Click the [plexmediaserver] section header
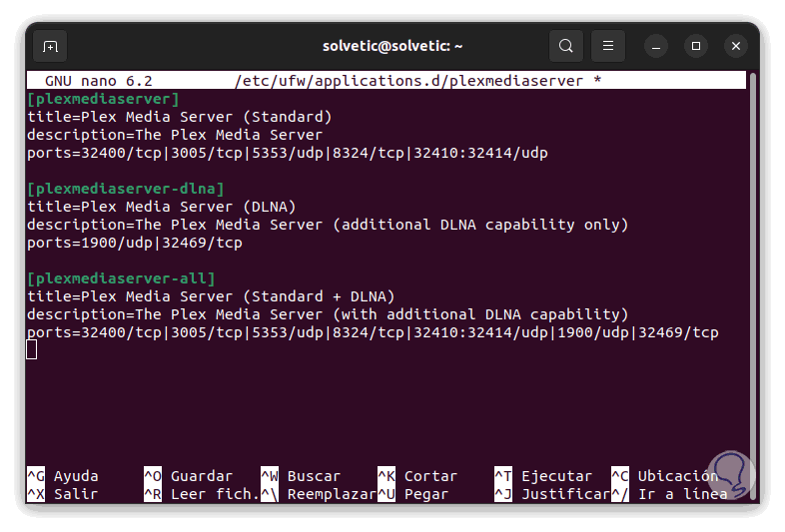The image size is (785, 532). pyautogui.click(x=103, y=99)
